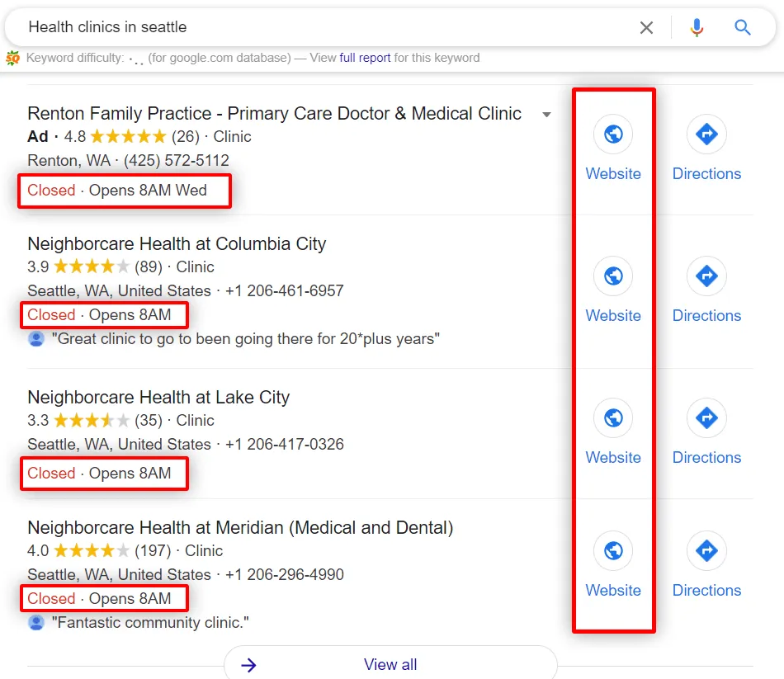The height and width of the screenshot is (679, 784).
Task: Open the Meridian clinic Website globe icon
Action: 613,551
